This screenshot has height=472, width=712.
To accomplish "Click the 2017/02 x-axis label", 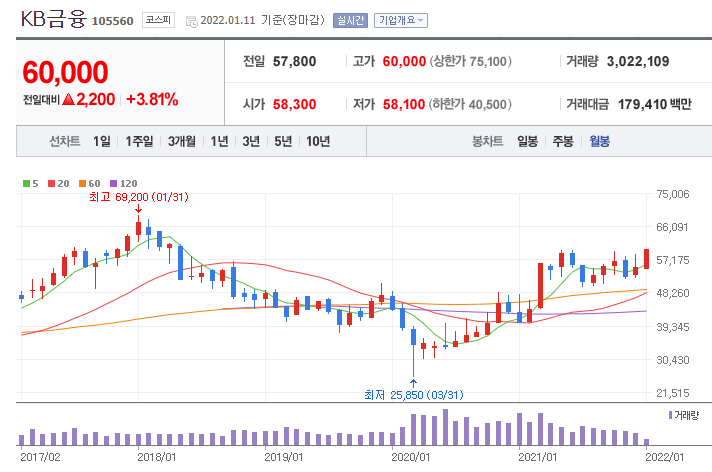I will (40, 457).
